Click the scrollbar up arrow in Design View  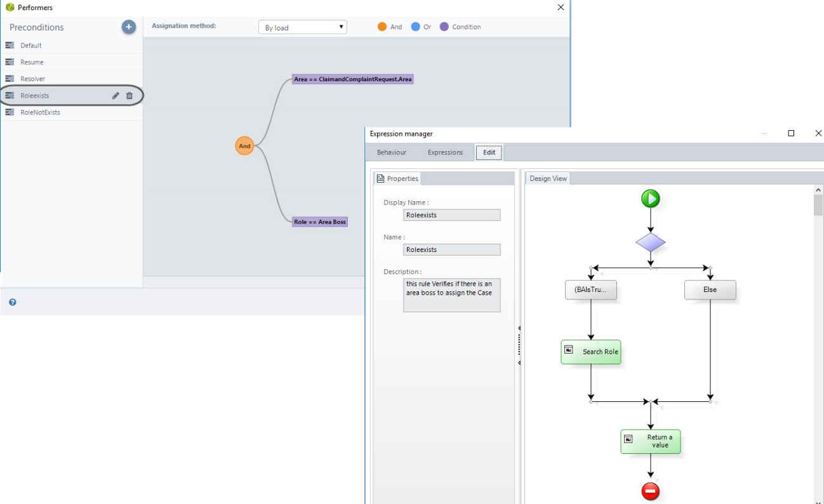818,190
